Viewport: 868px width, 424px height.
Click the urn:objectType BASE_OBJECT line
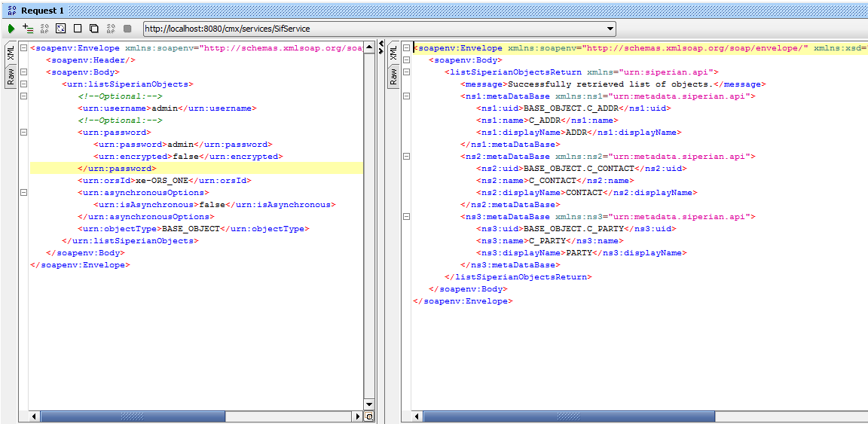pyautogui.click(x=193, y=229)
